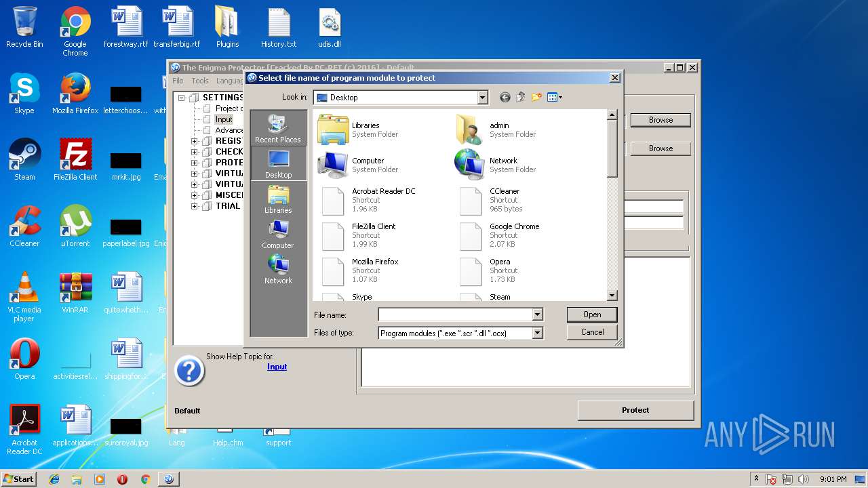This screenshot has width=868, height=488.
Task: Go up one folder level in file dialog
Action: point(521,98)
